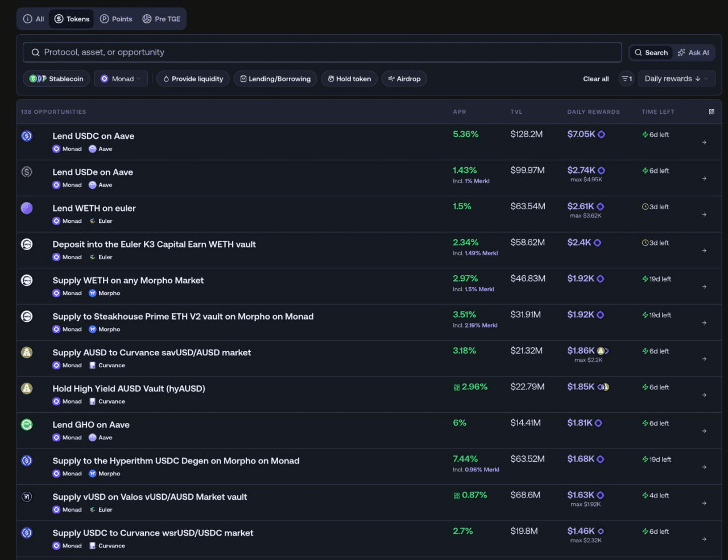Image resolution: width=728 pixels, height=560 pixels.
Task: Click the token icon for Supply WETH on Morpho
Action: [x=27, y=280]
